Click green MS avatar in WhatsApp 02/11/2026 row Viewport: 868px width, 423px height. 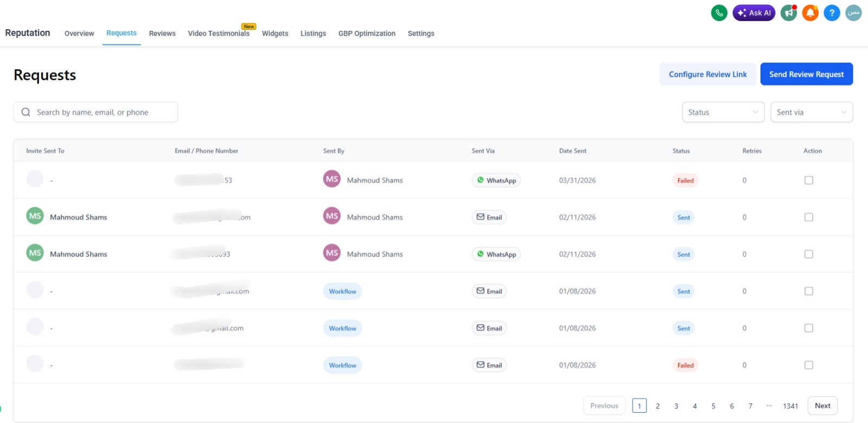coord(35,253)
